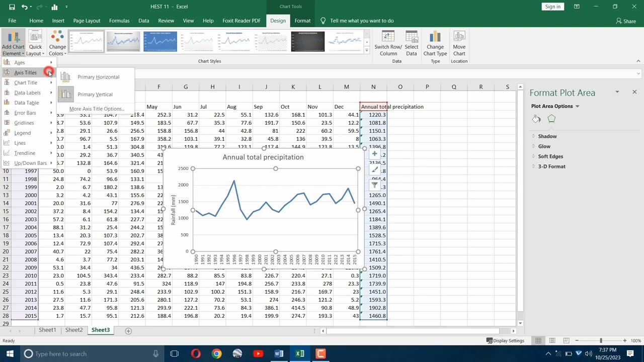
Task: Switch to Sheet2 tab
Action: 73,330
